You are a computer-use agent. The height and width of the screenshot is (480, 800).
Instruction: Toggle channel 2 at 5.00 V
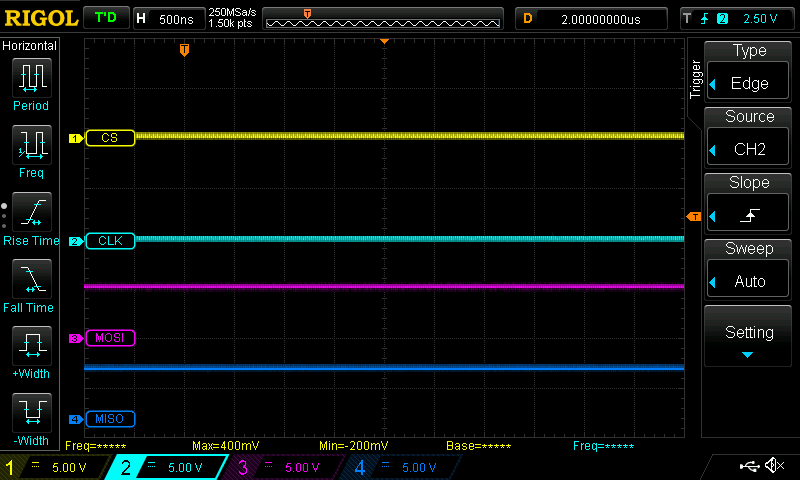tap(166, 467)
